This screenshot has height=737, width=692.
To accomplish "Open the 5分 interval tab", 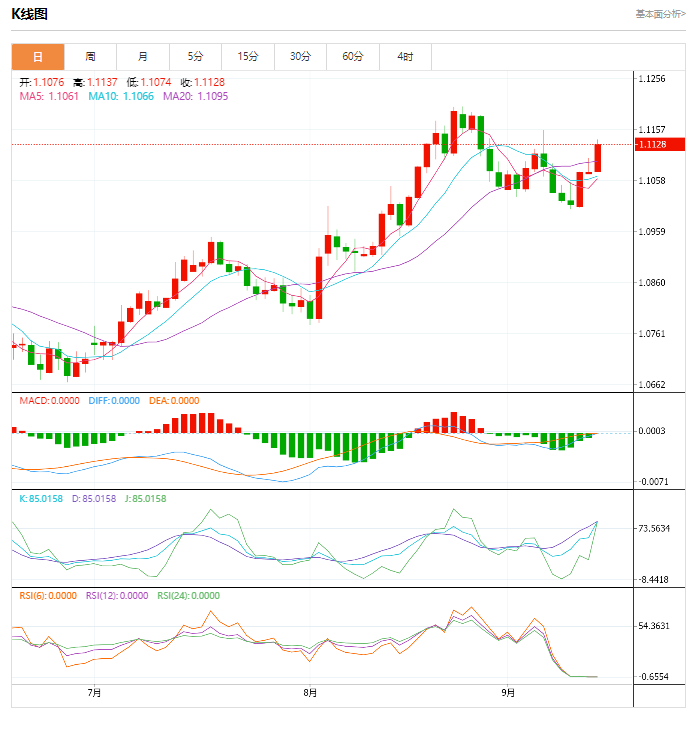I will (x=196, y=57).
